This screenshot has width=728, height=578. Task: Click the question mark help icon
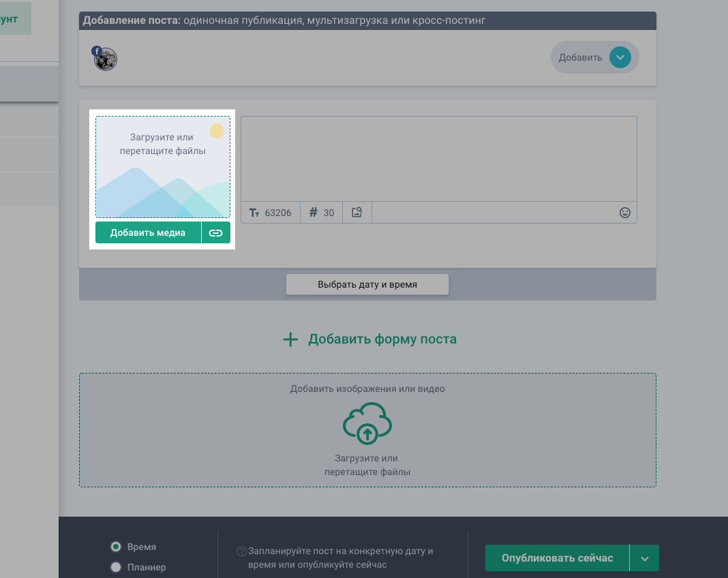241,551
